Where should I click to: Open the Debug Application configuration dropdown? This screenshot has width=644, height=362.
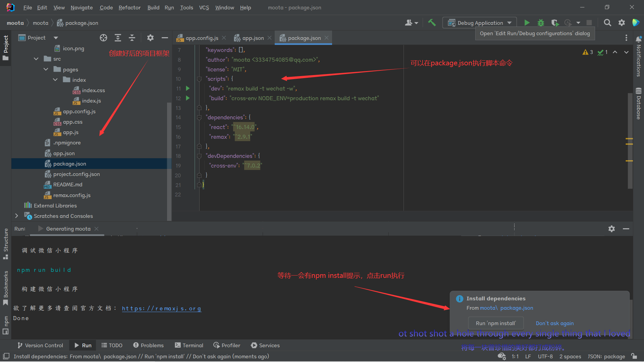(x=480, y=23)
